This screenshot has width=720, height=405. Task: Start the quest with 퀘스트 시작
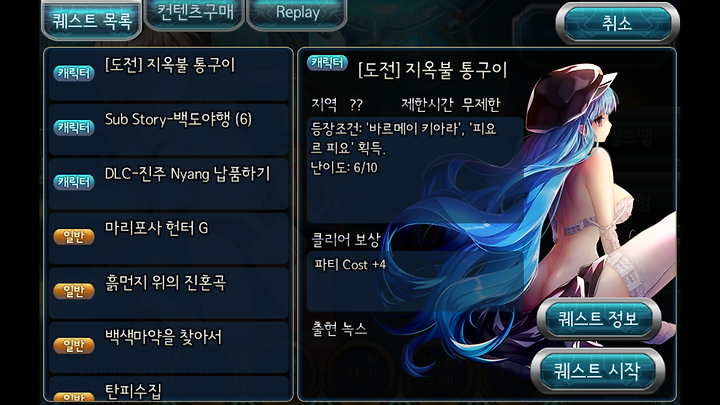(x=597, y=371)
